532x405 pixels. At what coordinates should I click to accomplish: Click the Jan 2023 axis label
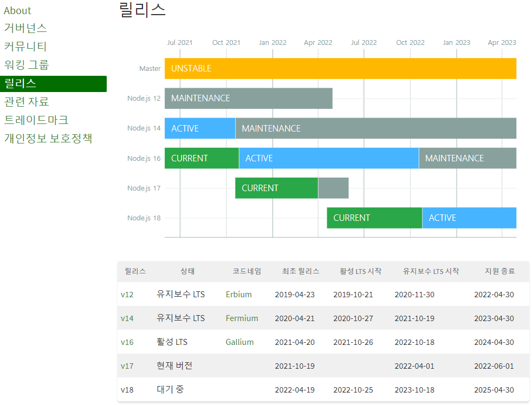click(456, 42)
